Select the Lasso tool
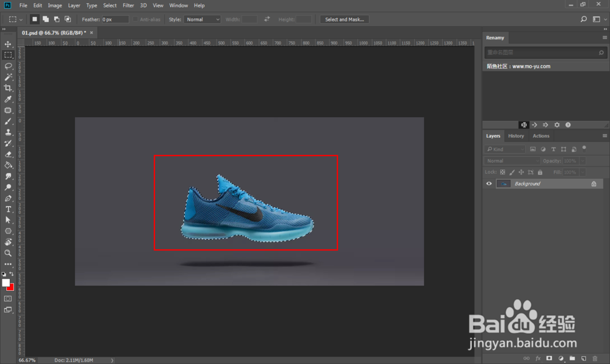Screen dimensions: 610x364 click(8, 66)
